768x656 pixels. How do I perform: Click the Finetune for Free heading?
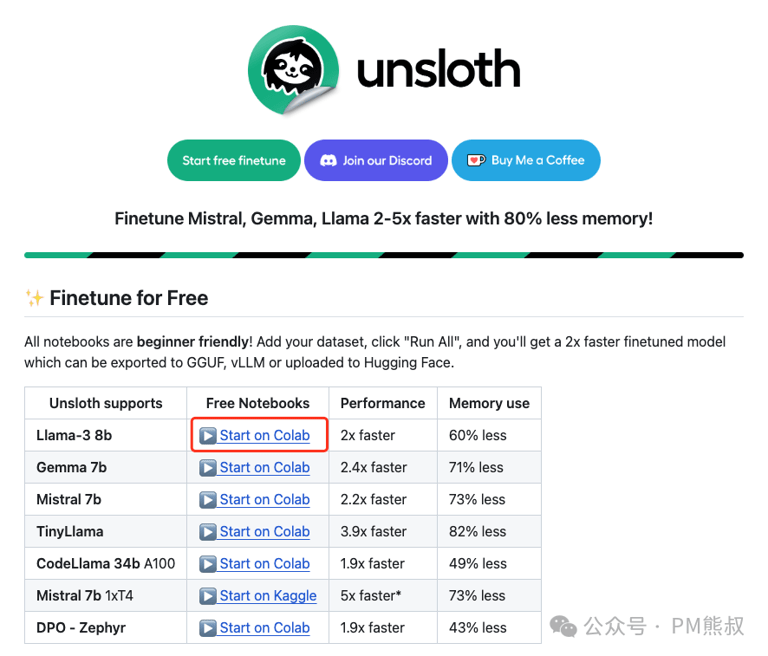tap(129, 298)
